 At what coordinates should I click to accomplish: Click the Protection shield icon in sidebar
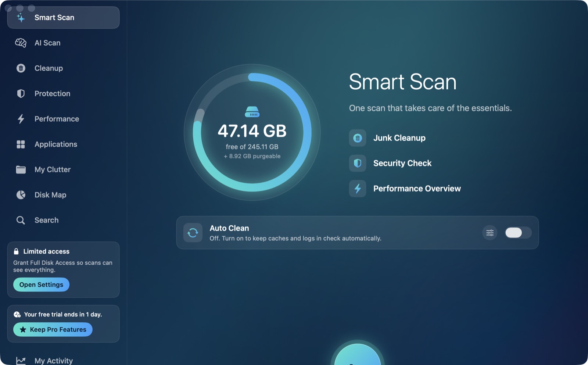21,93
